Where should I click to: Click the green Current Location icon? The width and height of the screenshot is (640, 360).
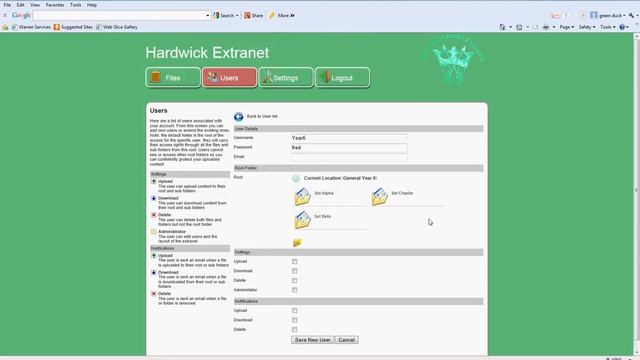pos(296,178)
